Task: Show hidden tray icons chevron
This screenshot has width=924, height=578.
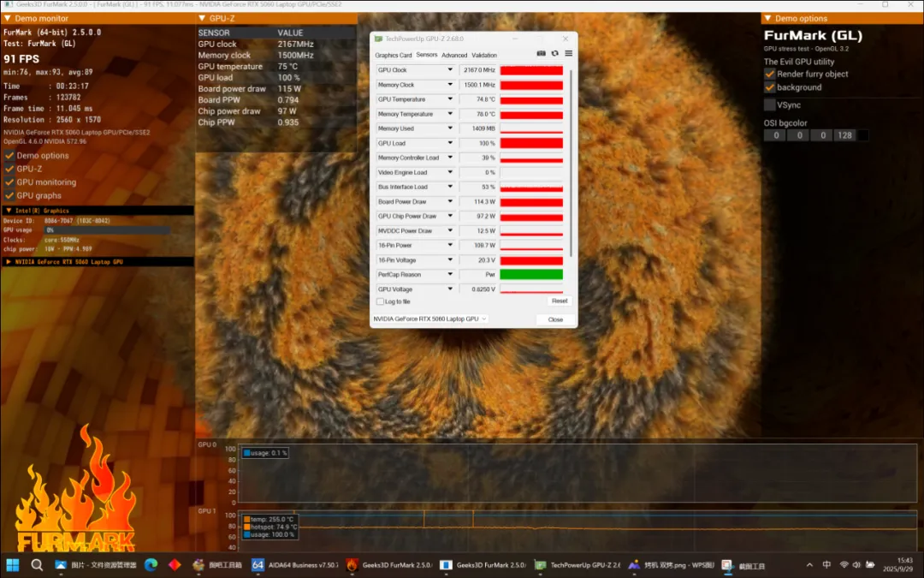Action: point(809,564)
